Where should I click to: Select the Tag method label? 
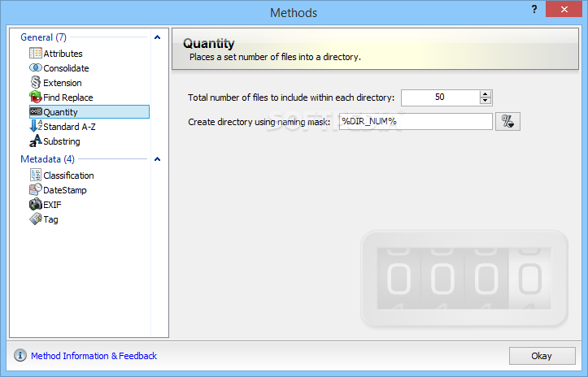click(x=50, y=219)
